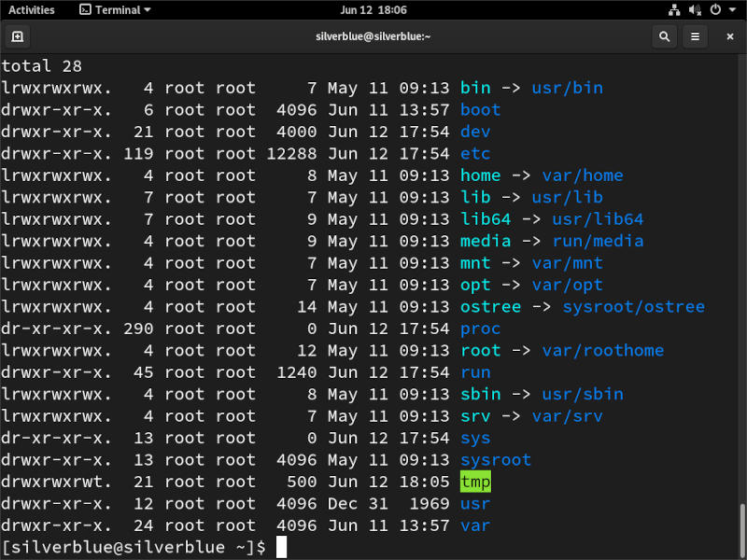Click the wired network icon in the top bar
747x560 pixels.
point(674,9)
